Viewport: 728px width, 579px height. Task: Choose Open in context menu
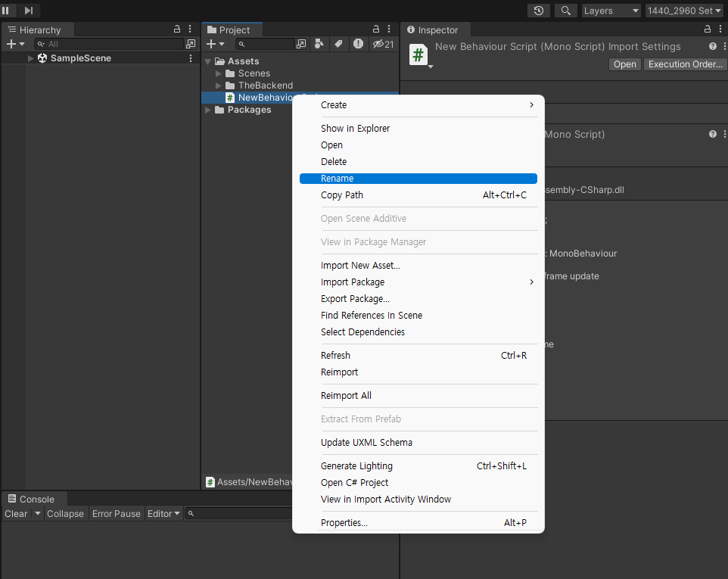(x=418, y=145)
